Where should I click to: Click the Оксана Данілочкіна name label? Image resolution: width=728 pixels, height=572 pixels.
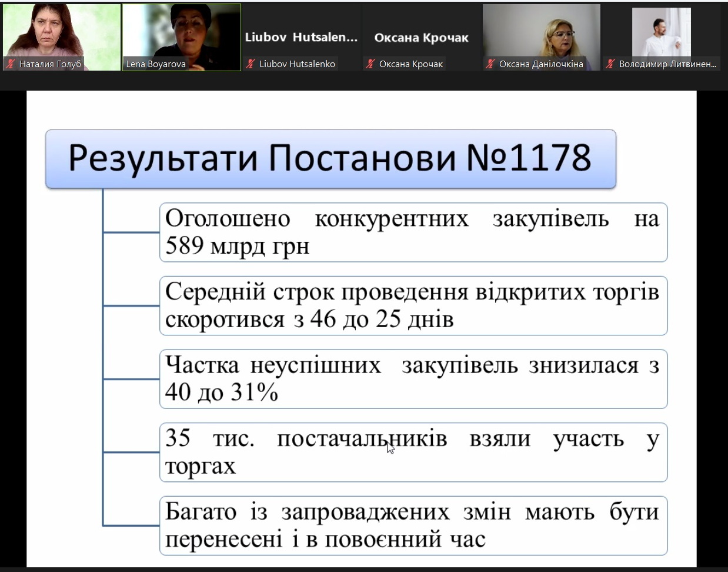[x=541, y=64]
